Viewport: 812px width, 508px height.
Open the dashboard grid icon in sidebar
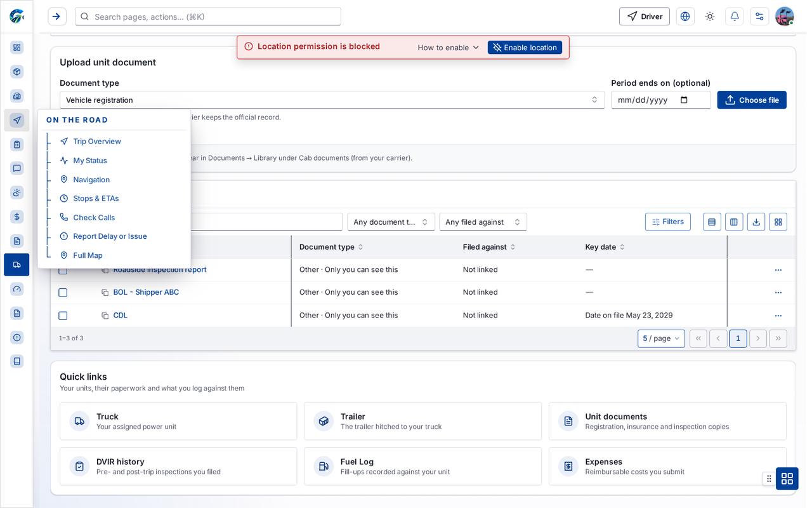(x=17, y=48)
